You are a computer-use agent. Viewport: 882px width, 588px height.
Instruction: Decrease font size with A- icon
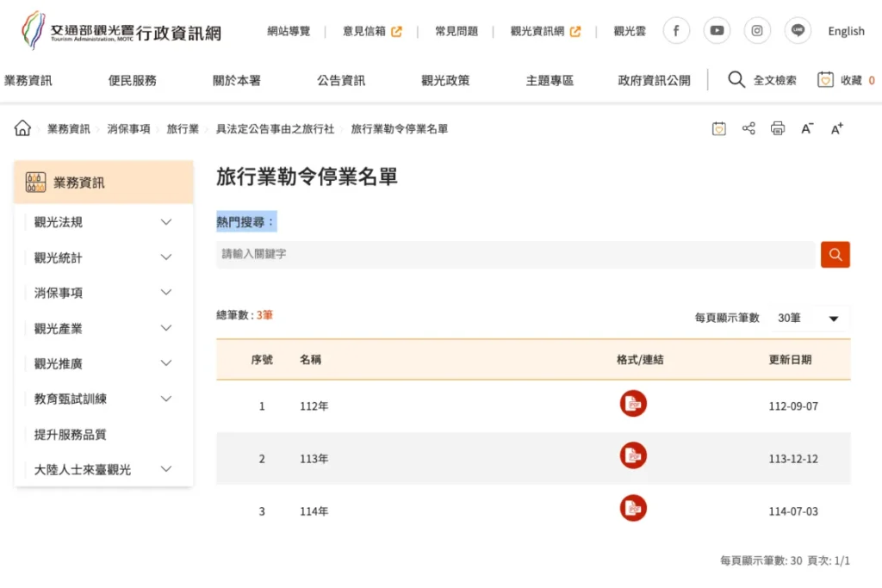[807, 129]
